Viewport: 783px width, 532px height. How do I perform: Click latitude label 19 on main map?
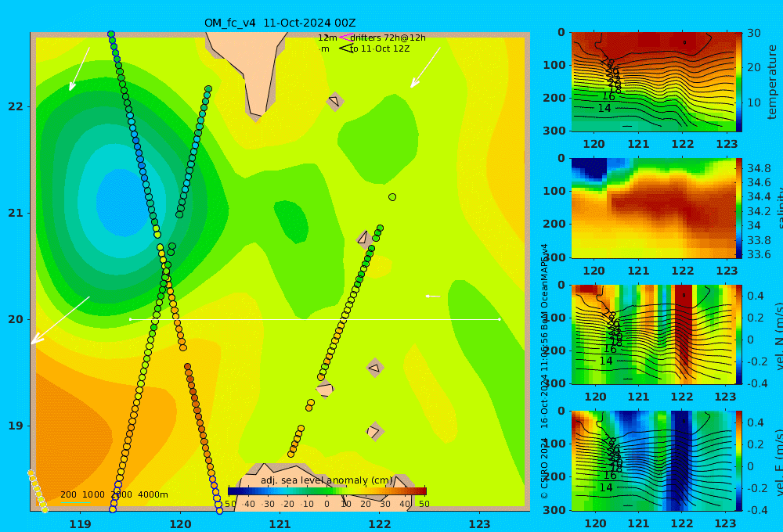[16, 426]
